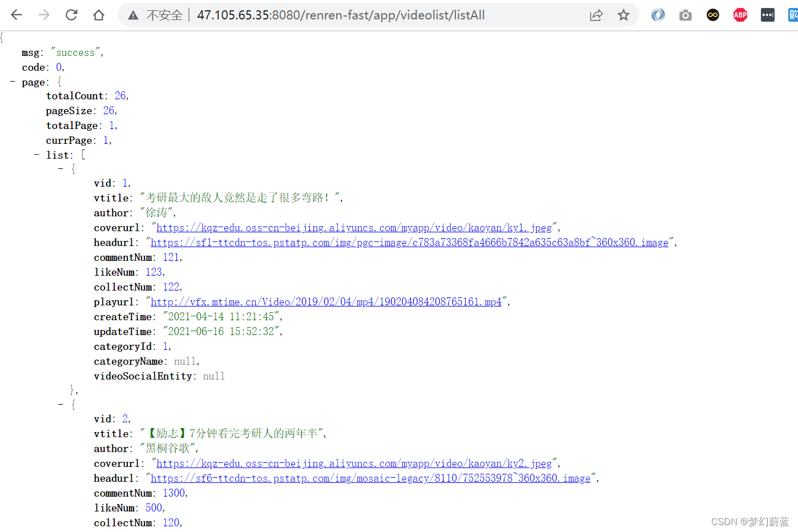Select the totalCount value 26

pyautogui.click(x=120, y=96)
